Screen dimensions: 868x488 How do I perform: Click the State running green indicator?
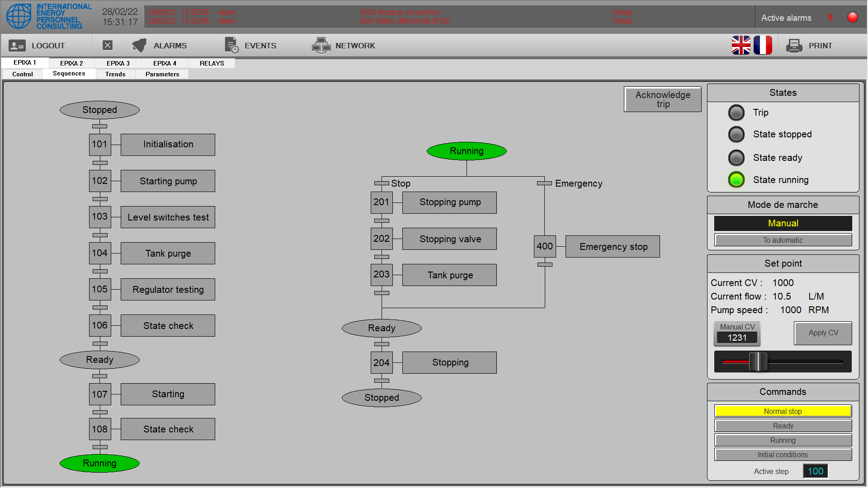[x=736, y=180]
